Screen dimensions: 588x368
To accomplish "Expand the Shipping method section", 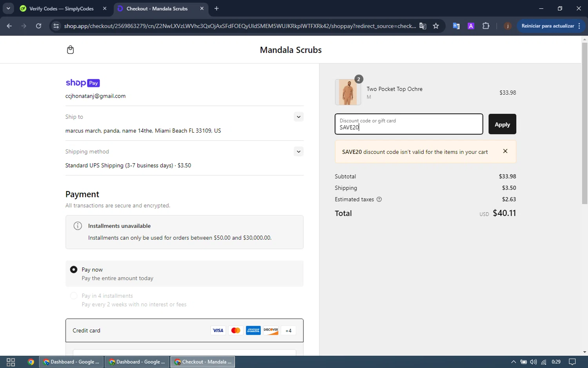I will click(298, 151).
